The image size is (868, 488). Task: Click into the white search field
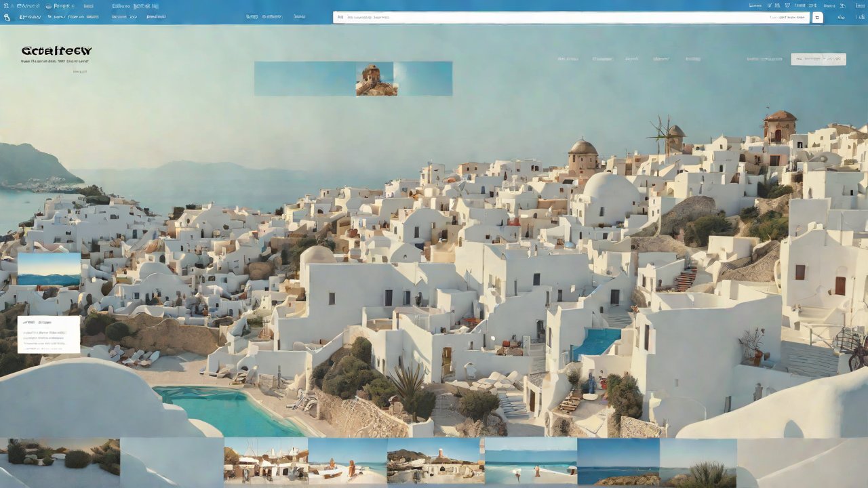coord(570,18)
